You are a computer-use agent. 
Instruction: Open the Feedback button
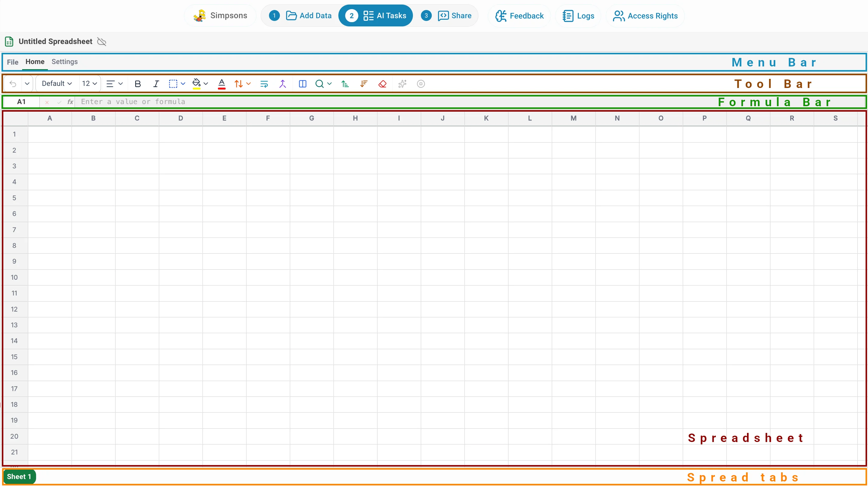519,16
